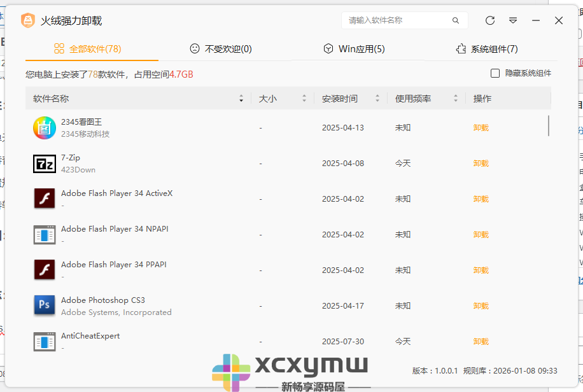Screen dimensions: 583x392
Task: Sort the list by 安装时间 column arrows
Action: coord(377,98)
